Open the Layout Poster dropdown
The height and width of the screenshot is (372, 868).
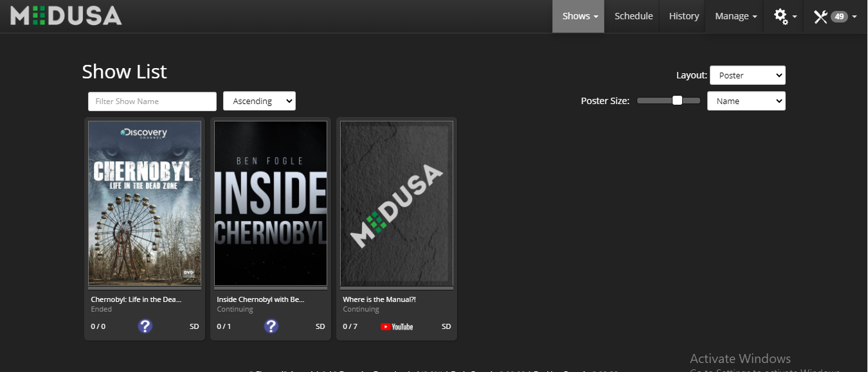point(747,75)
